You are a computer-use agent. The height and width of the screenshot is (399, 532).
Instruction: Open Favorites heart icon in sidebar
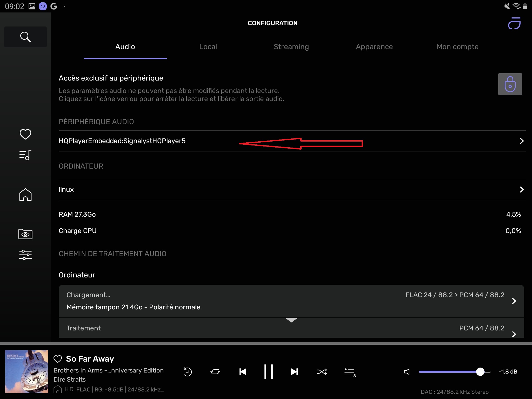click(x=25, y=134)
